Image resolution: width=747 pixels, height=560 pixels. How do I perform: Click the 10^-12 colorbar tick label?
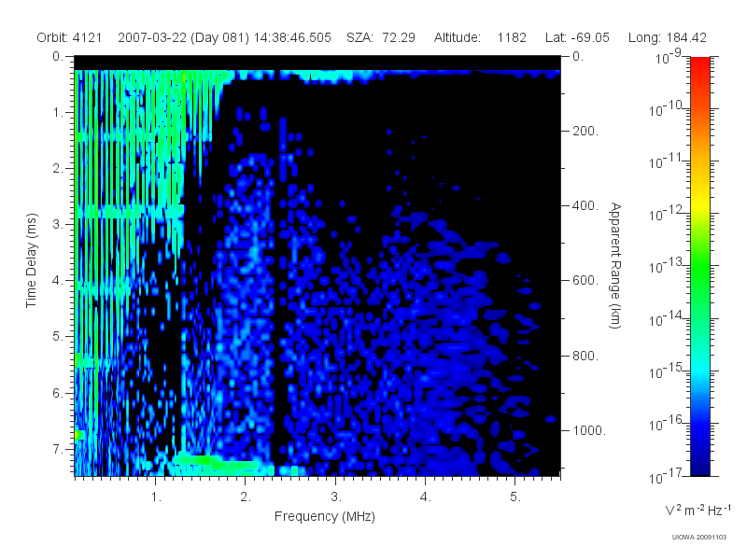667,214
